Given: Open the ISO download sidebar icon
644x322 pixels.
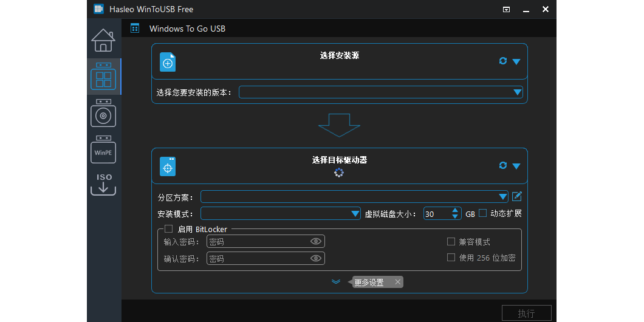Looking at the screenshot, I should 103,185.
